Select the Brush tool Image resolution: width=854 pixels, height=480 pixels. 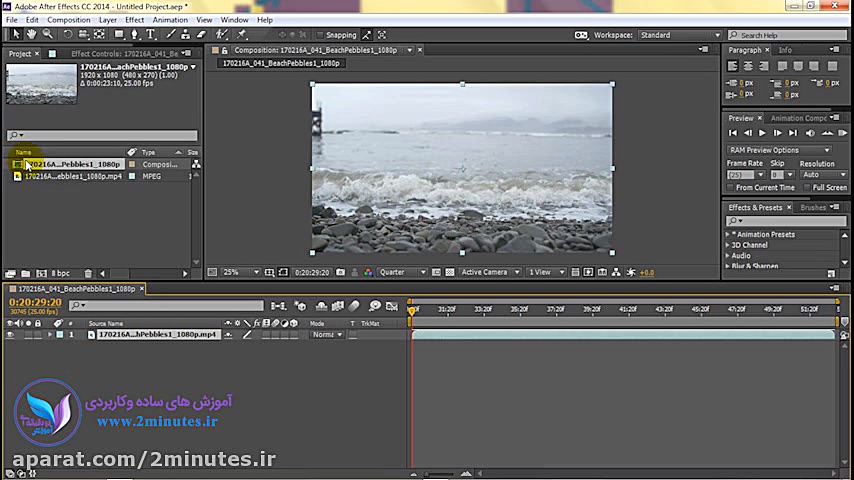click(171, 35)
